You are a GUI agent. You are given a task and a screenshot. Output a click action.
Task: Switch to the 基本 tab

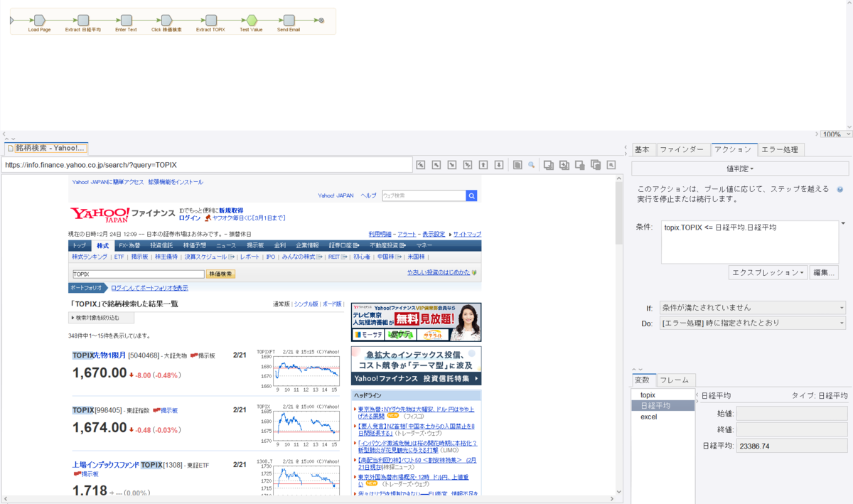click(642, 149)
